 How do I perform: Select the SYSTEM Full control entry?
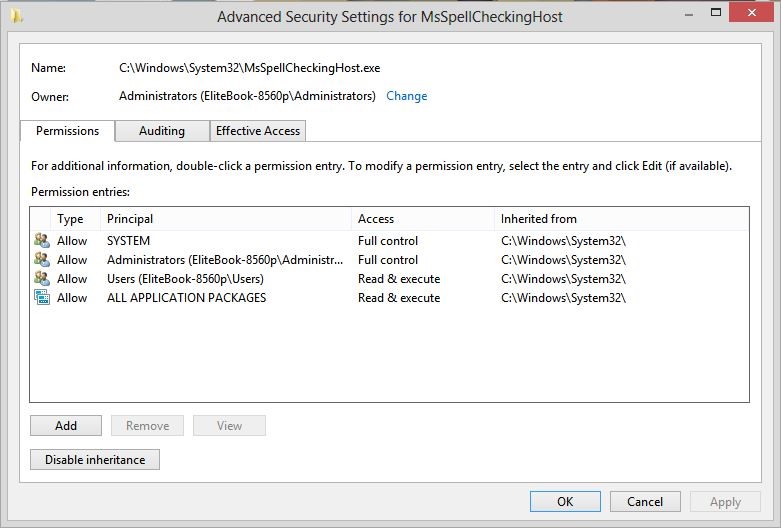click(x=389, y=241)
